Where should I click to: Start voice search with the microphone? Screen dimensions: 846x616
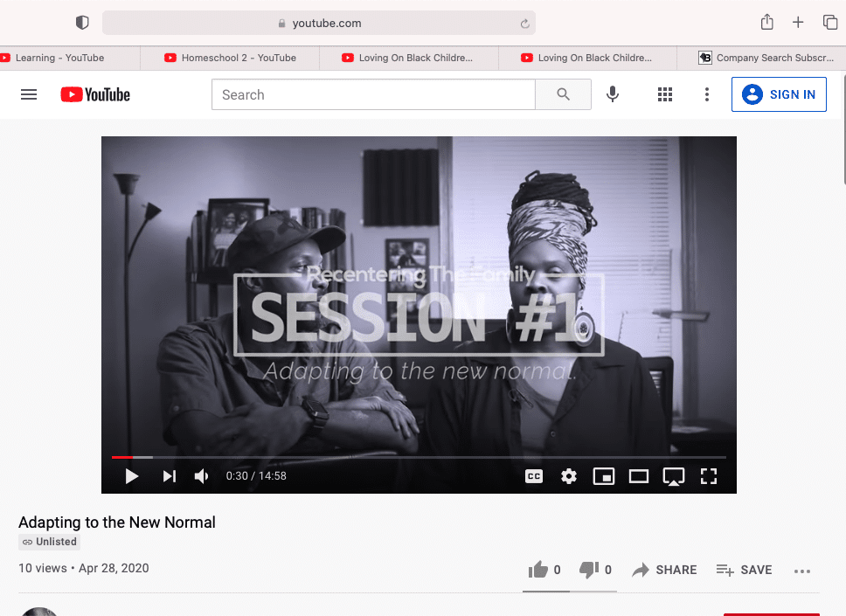click(613, 94)
